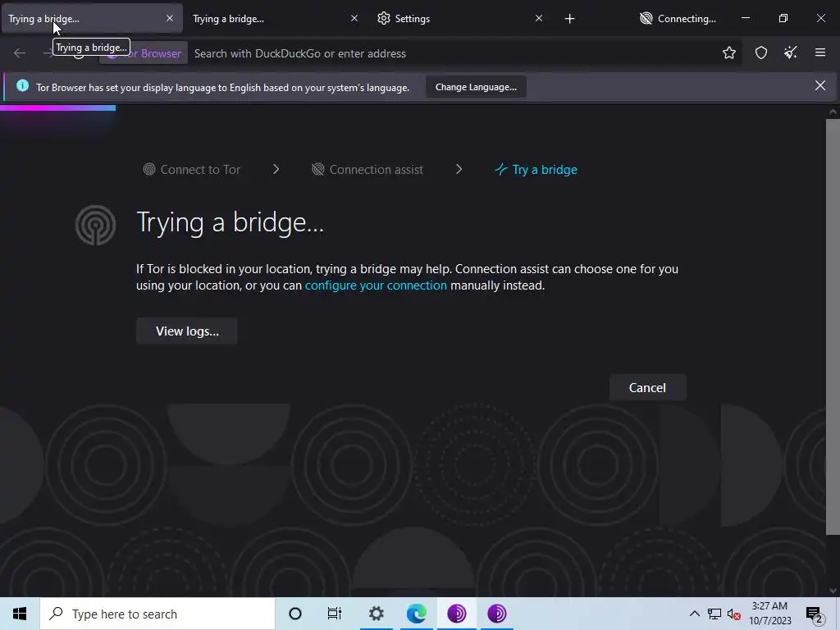Select 'Connect to Tor' breadcrumb step
The width and height of the screenshot is (840, 630).
(191, 170)
